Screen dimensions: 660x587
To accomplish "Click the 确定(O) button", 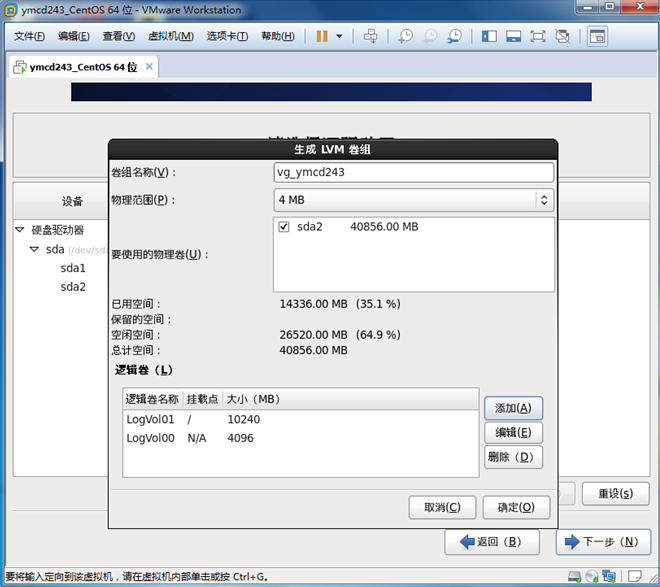I will (x=516, y=507).
